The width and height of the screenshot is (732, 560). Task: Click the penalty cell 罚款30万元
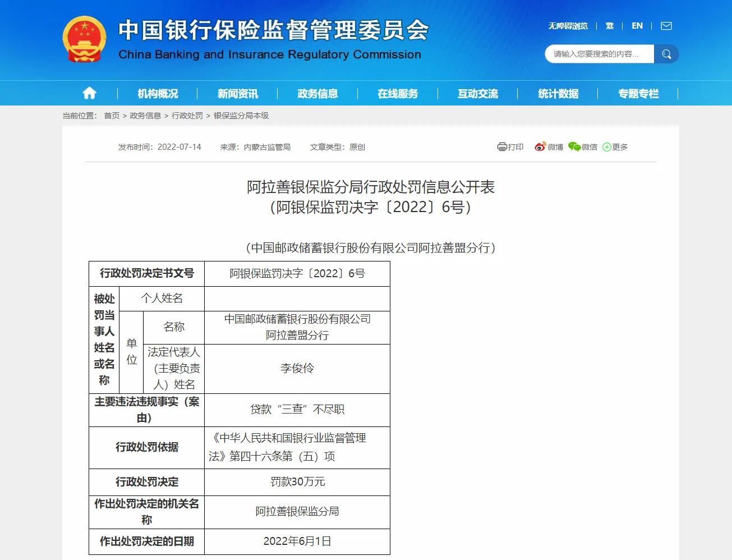coord(297,482)
